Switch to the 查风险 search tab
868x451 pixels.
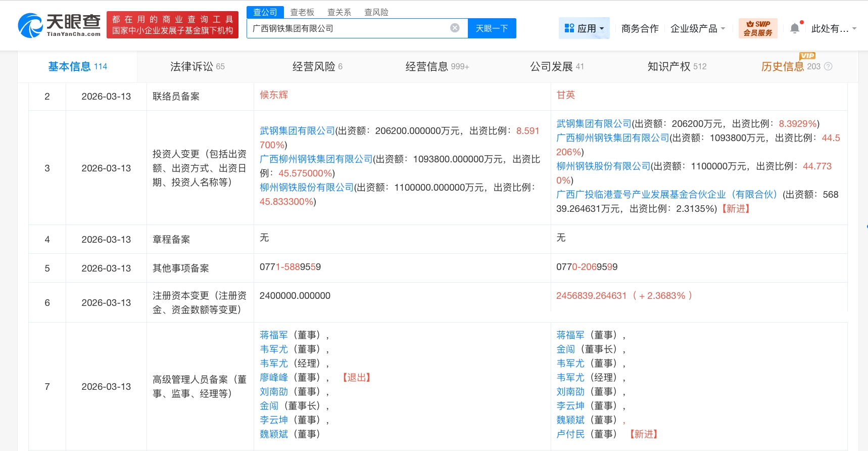[x=376, y=12]
